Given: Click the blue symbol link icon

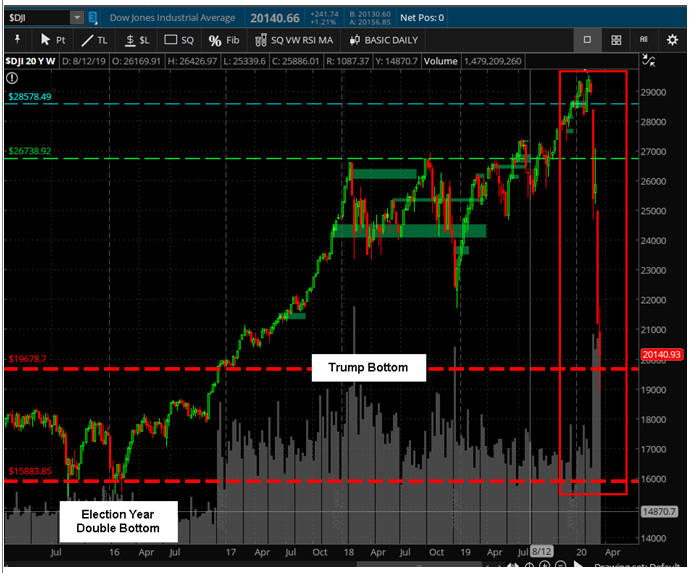Looking at the screenshot, I should tap(93, 18).
